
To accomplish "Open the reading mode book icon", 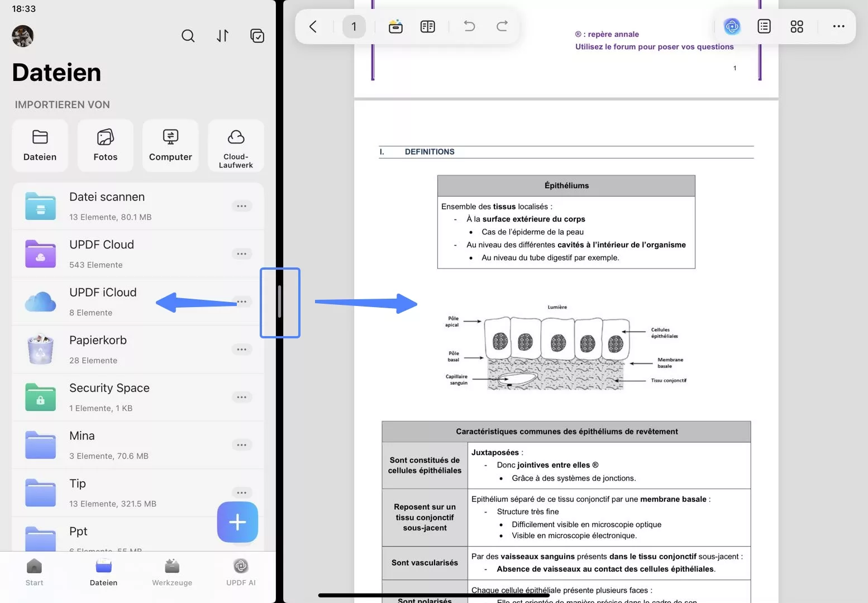I will point(428,26).
